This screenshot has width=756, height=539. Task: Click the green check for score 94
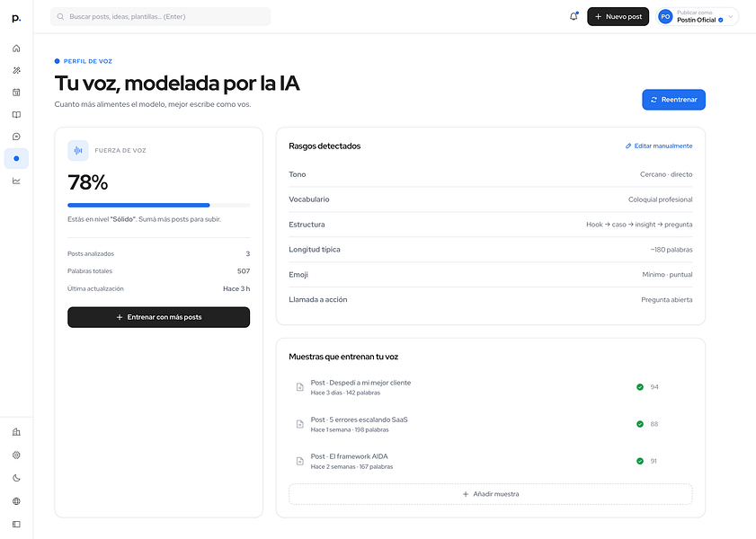640,387
